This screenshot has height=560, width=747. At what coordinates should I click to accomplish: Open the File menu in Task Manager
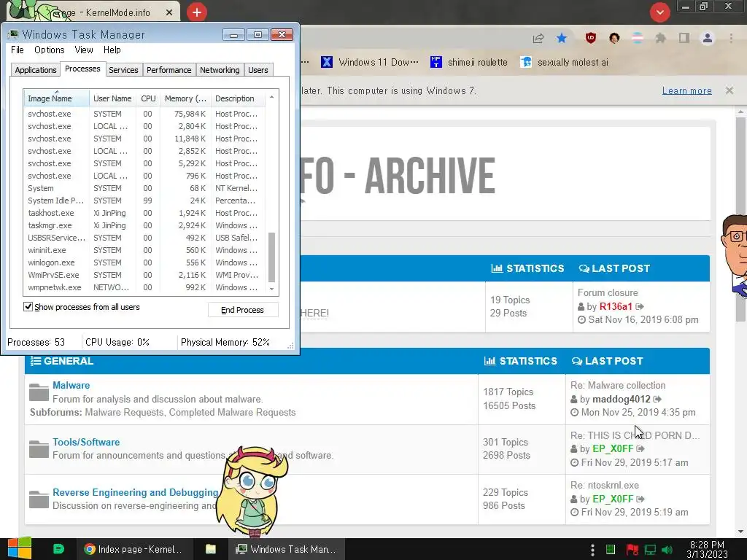(x=18, y=50)
